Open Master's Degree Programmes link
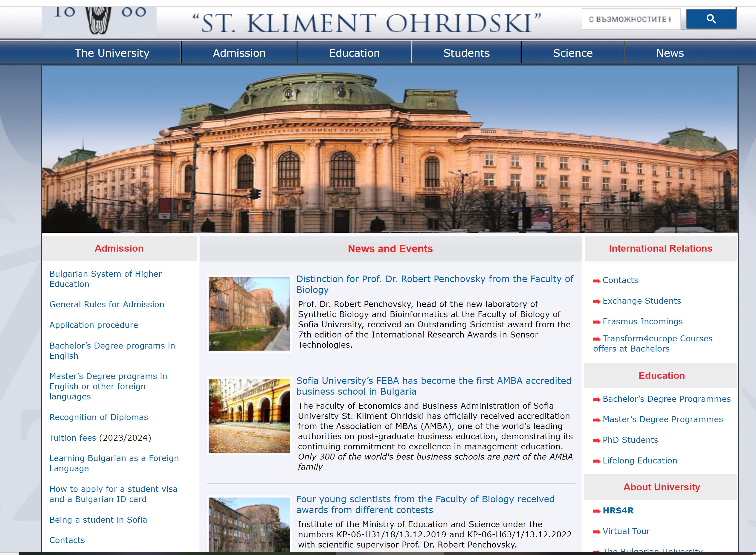The image size is (756, 555). pyautogui.click(x=663, y=419)
